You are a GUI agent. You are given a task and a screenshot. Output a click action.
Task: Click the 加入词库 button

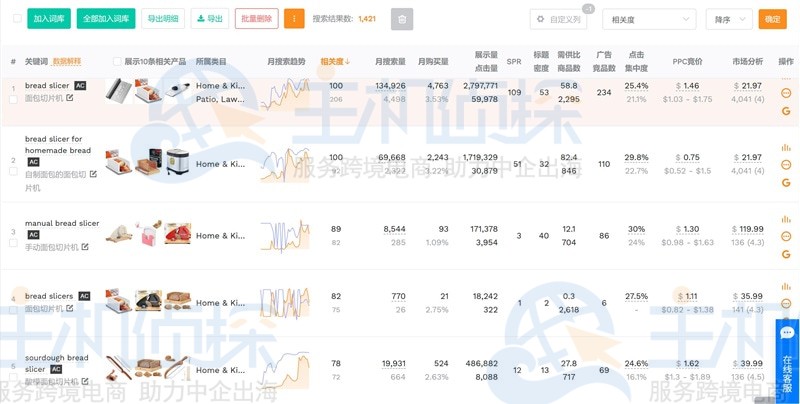click(49, 19)
